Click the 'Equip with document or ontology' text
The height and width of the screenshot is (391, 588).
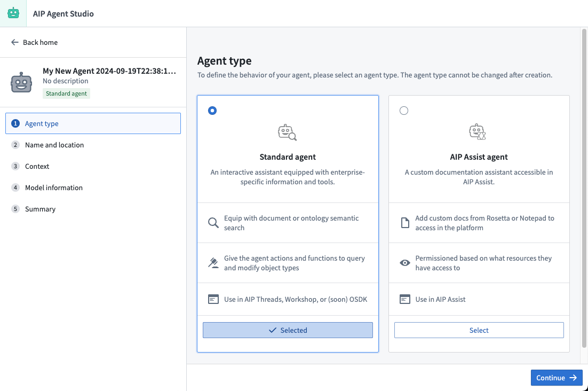(291, 223)
